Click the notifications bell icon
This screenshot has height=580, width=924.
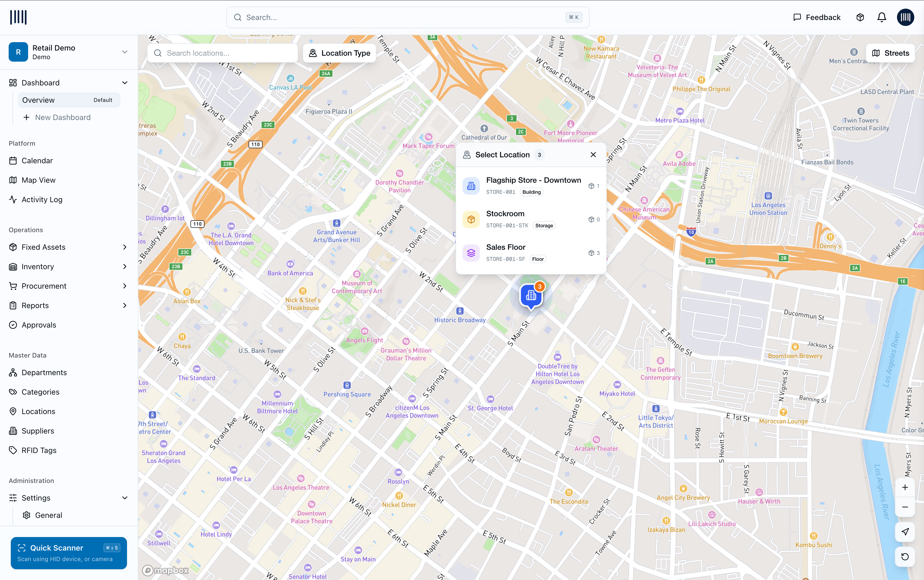pyautogui.click(x=881, y=17)
